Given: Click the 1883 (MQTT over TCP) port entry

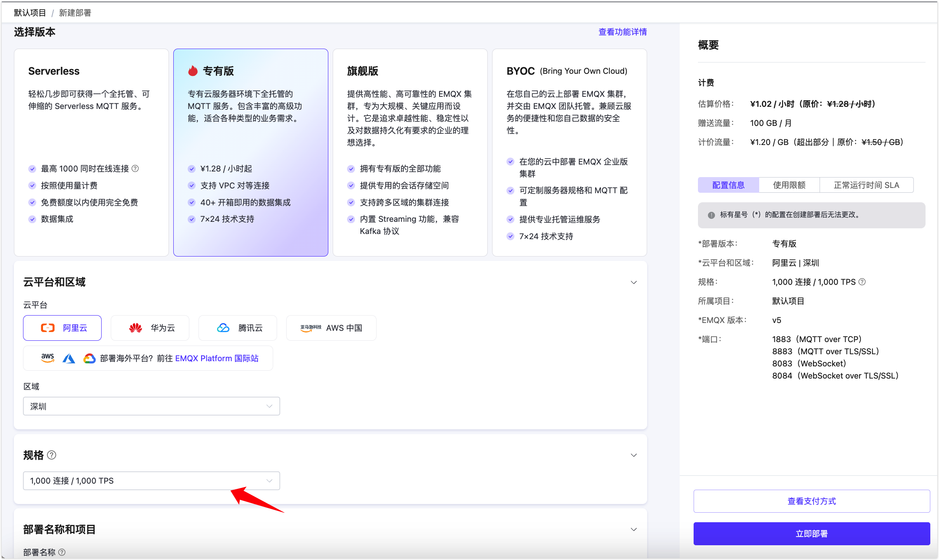Looking at the screenshot, I should point(817,339).
